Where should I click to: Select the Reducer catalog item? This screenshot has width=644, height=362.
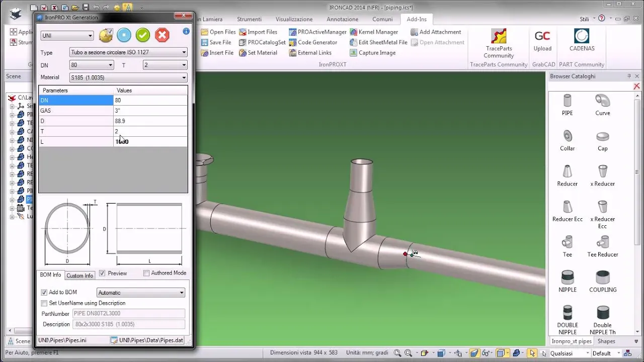pyautogui.click(x=567, y=175)
